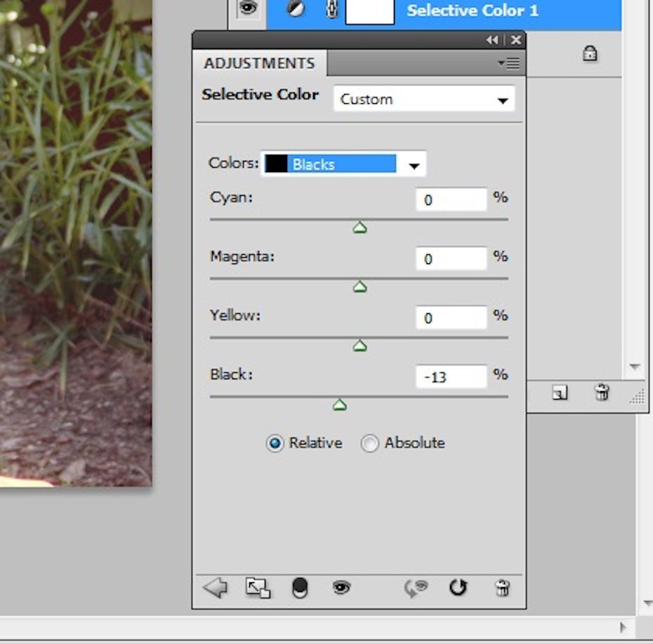
Task: Click the window's vertical scroll down arrow
Action: click(647, 603)
